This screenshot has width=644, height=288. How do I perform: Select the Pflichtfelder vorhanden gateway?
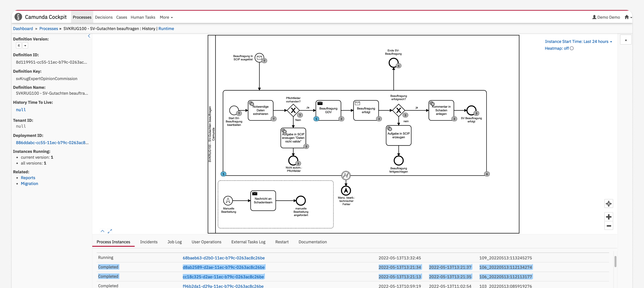point(293,110)
